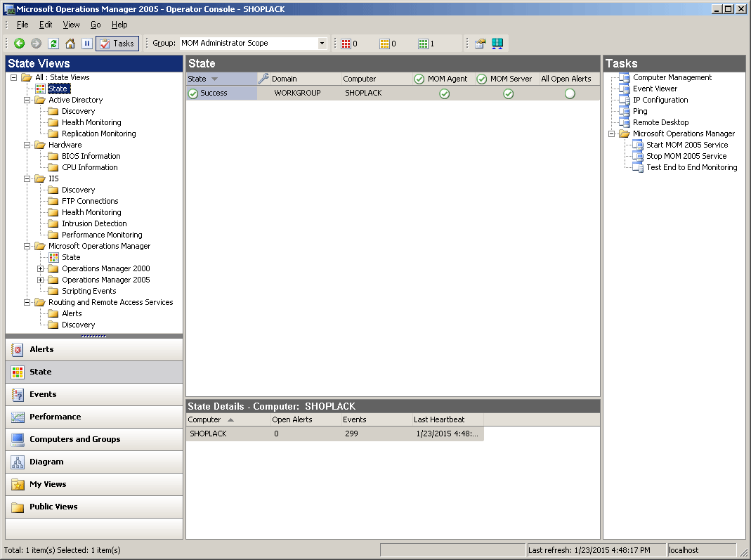Open the Computers and Groups pane
This screenshot has width=751, height=560.
[x=94, y=440]
